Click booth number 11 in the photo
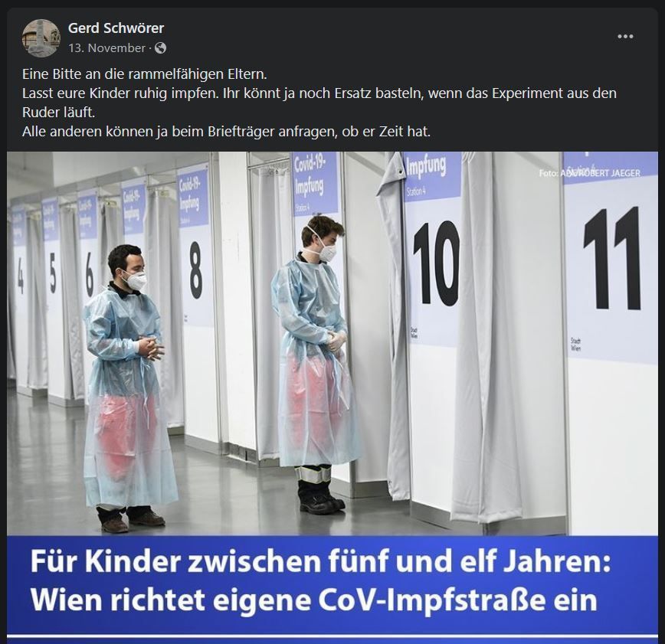Image resolution: width=665 pixels, height=644 pixels. [x=612, y=259]
